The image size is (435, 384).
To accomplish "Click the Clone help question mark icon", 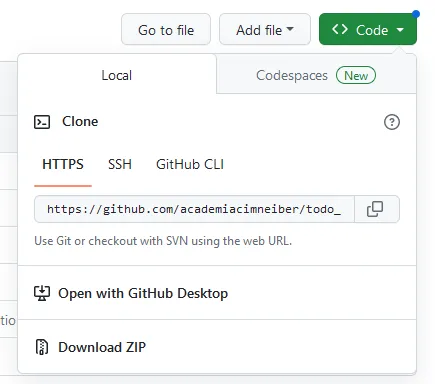I will [392, 122].
